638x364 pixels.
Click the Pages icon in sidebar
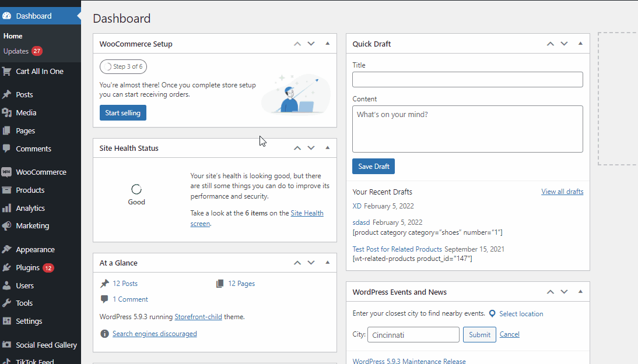point(6,131)
